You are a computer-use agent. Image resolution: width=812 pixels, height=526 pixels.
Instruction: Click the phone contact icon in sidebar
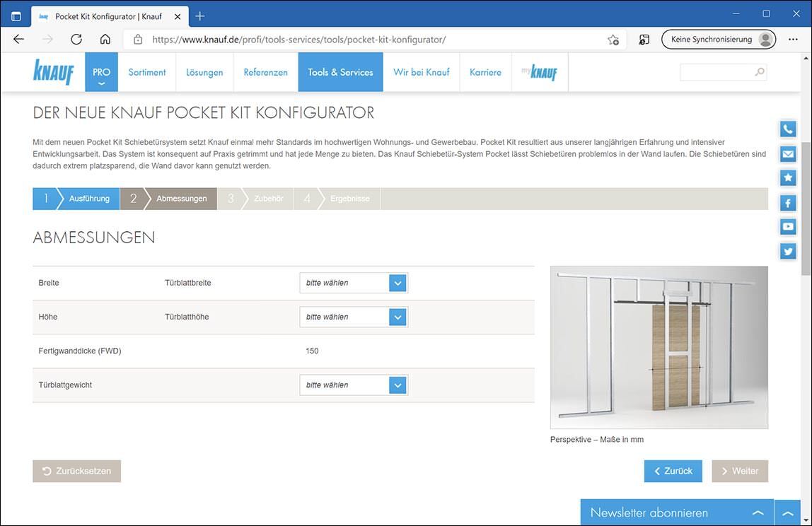(788, 129)
